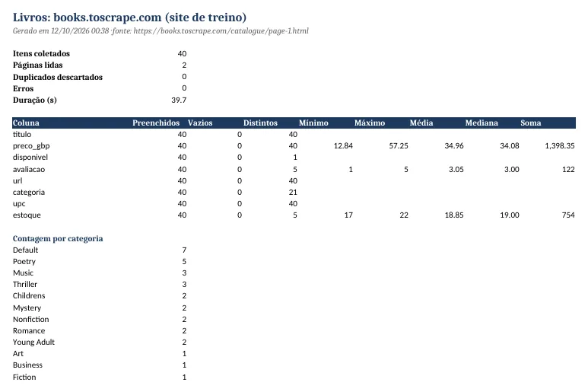Select the 'Duplicados descartados' label
The image size is (588, 392).
point(58,77)
